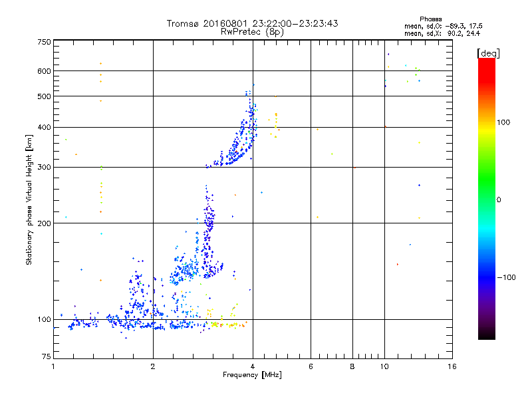This screenshot has height=399, width=532.
Task: Click the y-axis tick label '750'
Action: coord(44,42)
